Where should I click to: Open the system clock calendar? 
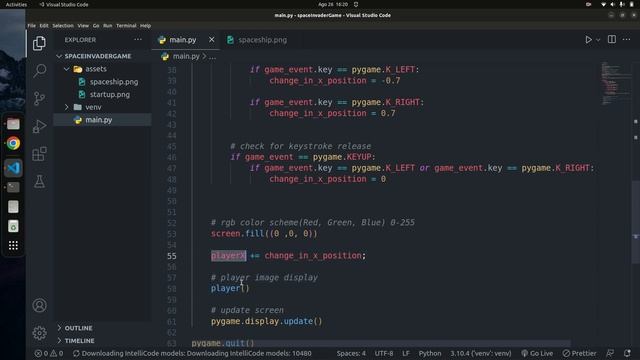click(333, 4)
